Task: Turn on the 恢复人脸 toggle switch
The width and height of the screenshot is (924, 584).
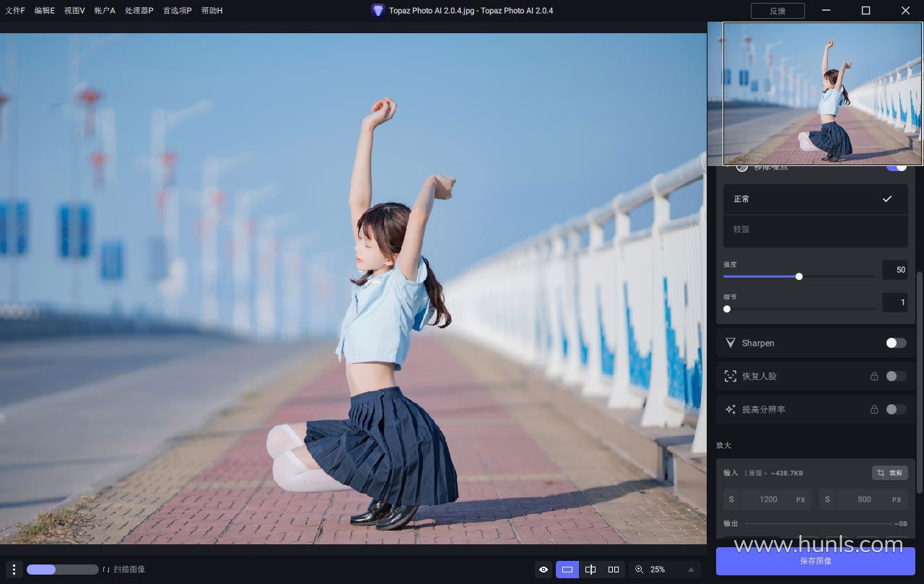Action: [896, 376]
